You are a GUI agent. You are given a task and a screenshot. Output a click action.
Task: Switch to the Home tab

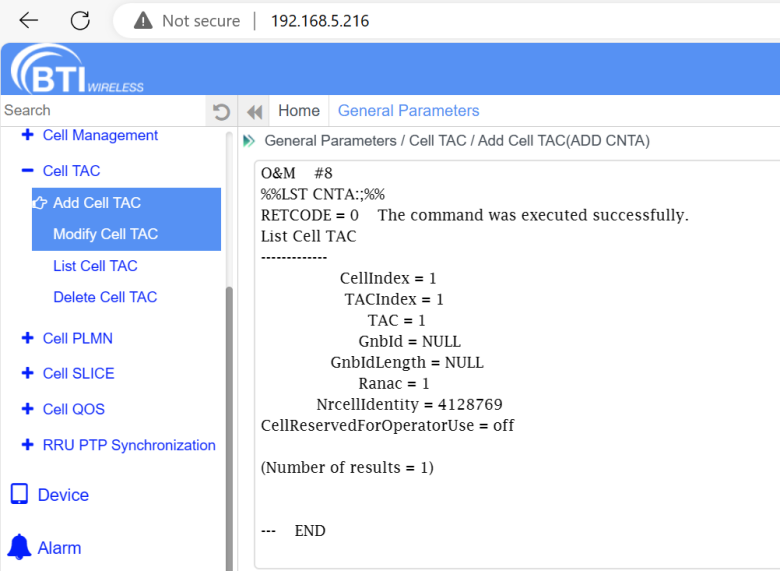coord(299,111)
